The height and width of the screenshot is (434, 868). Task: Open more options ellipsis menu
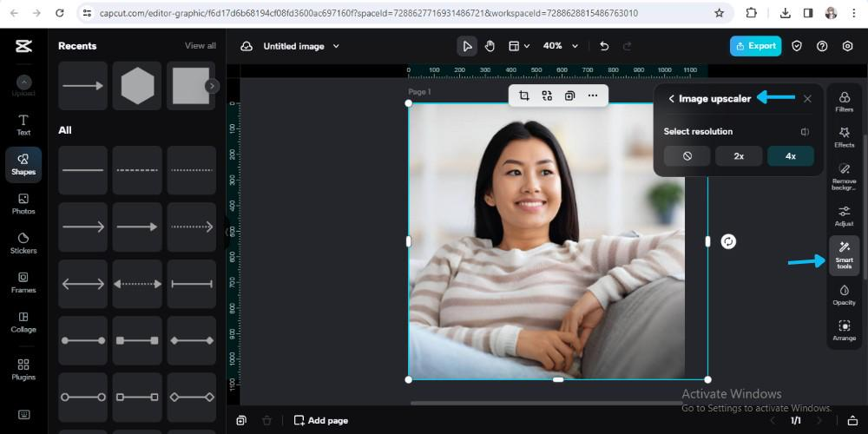coord(592,95)
